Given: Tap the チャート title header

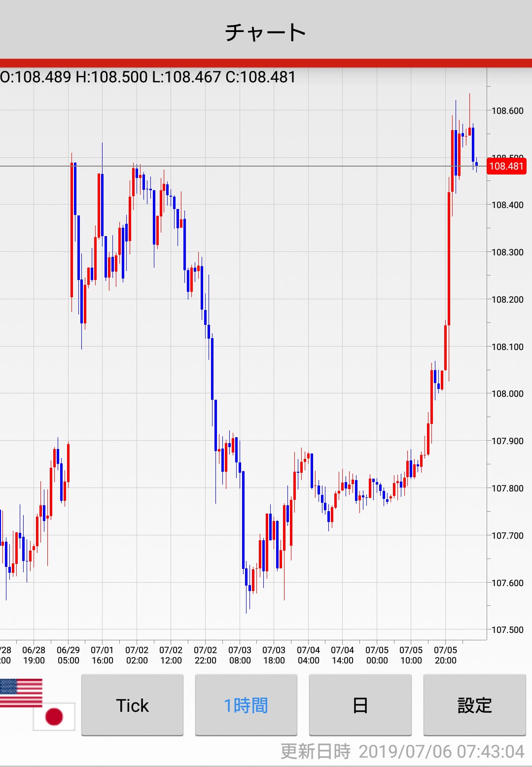Looking at the screenshot, I should (x=266, y=33).
